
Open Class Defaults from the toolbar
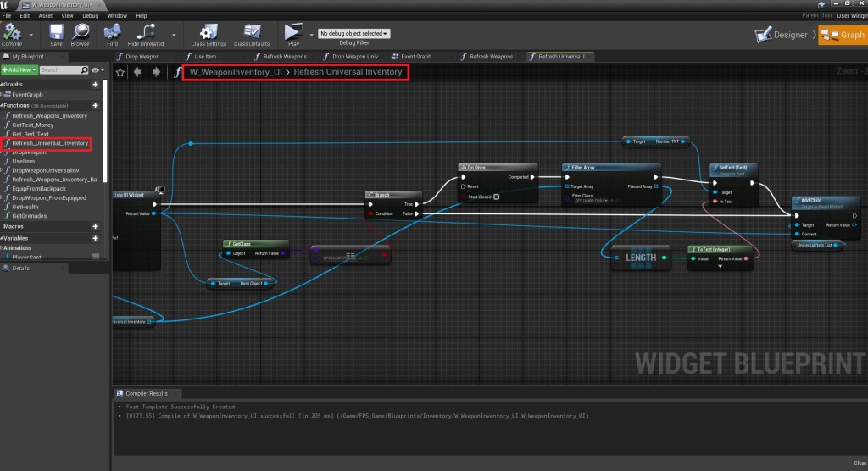252,31
